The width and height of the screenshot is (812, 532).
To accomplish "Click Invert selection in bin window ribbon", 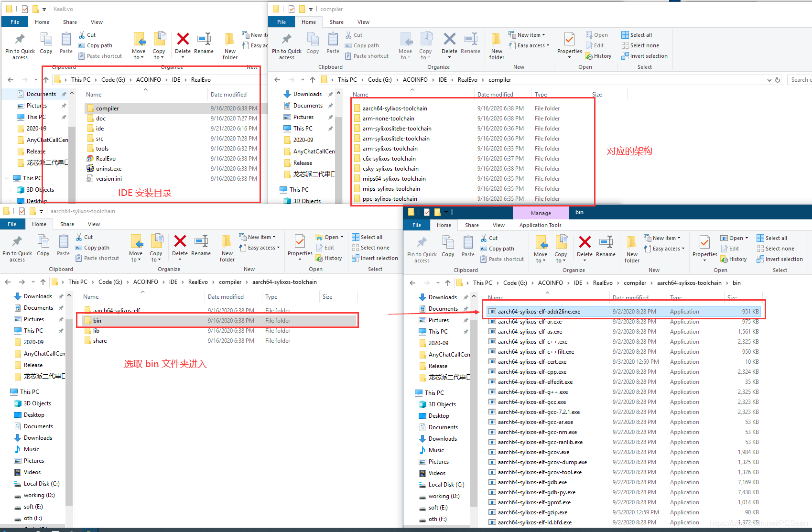I will click(x=780, y=259).
